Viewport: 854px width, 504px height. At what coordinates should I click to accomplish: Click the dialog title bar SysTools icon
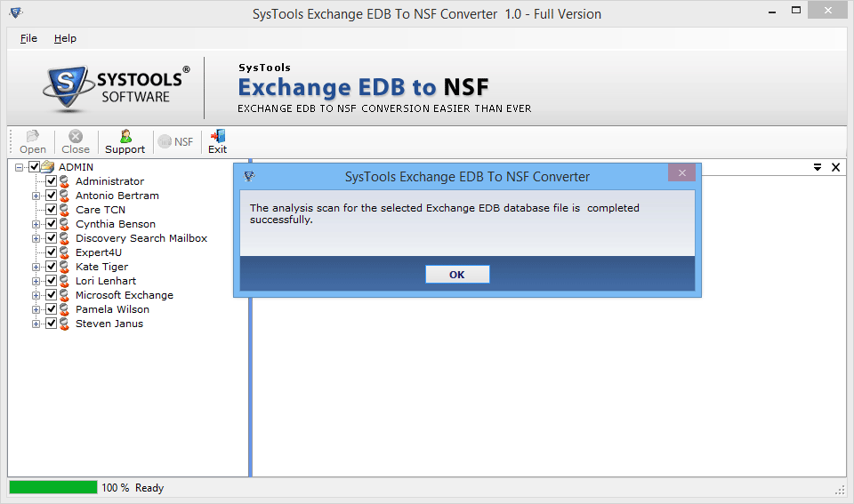[x=249, y=176]
